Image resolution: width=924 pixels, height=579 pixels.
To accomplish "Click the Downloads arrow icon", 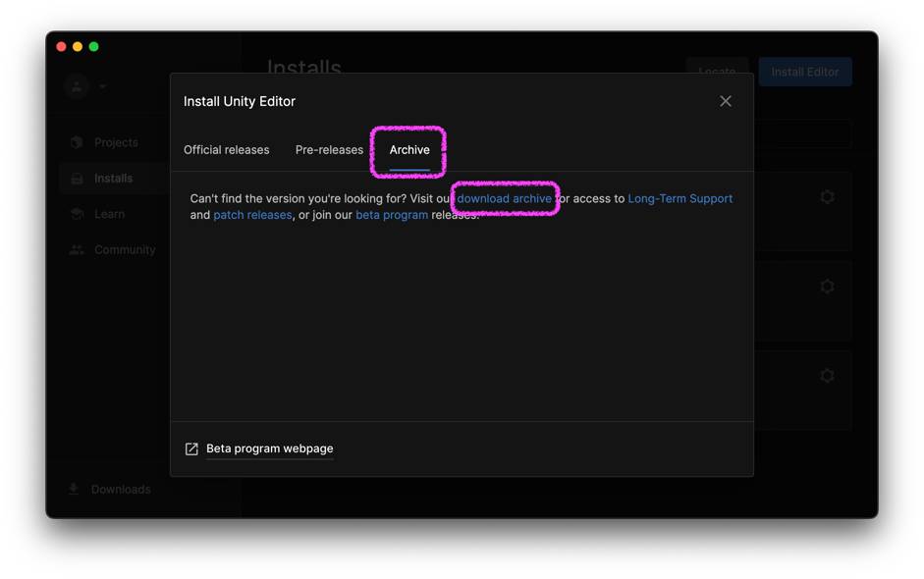I will coord(74,489).
